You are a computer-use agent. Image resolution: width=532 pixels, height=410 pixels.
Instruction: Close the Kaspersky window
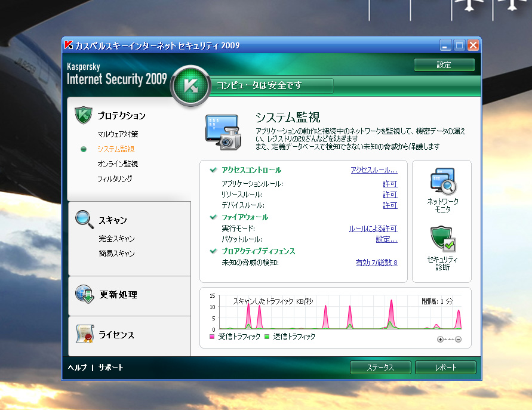tap(473, 45)
